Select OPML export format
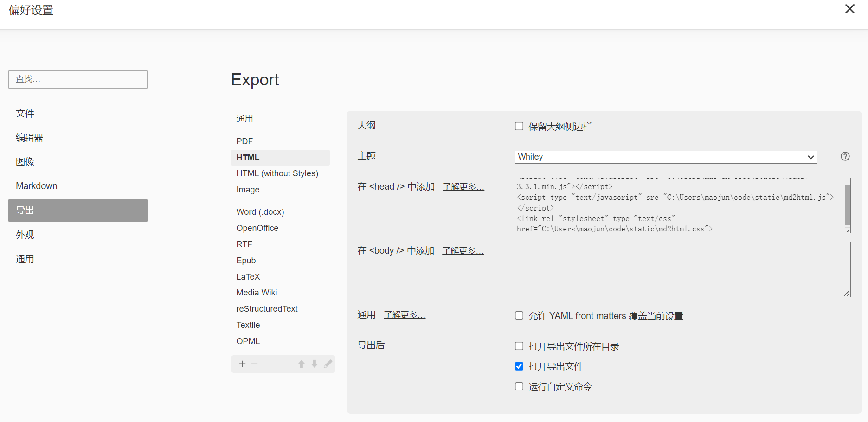Viewport: 868px width, 422px height. point(280,341)
